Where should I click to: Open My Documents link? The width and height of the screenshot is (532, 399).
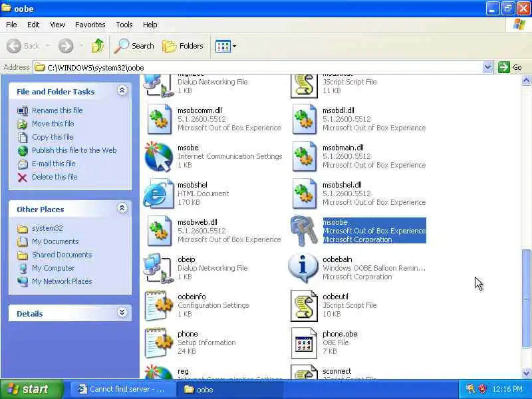pyautogui.click(x=55, y=241)
